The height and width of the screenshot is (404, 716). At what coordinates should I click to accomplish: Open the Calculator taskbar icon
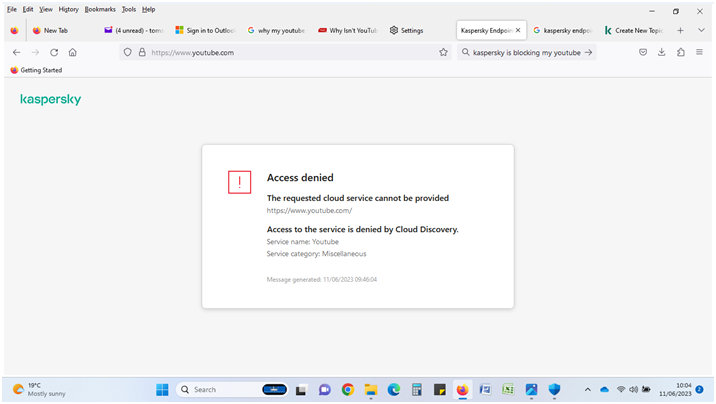click(416, 389)
